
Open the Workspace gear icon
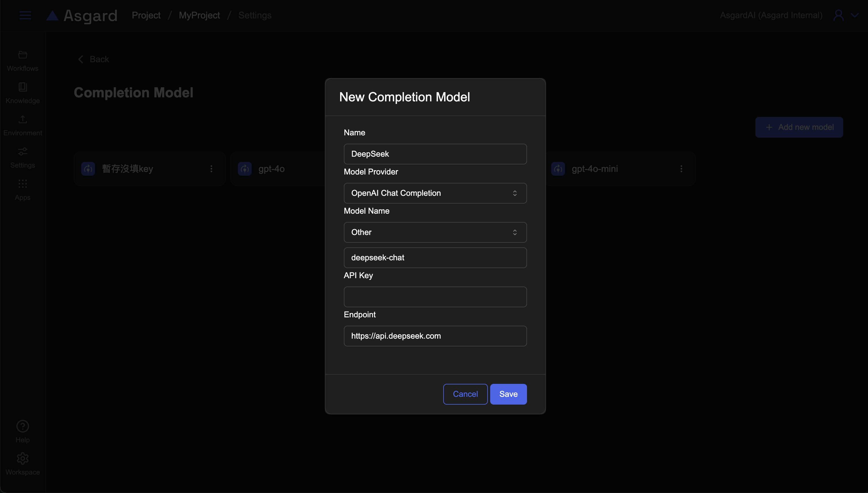[x=23, y=458]
